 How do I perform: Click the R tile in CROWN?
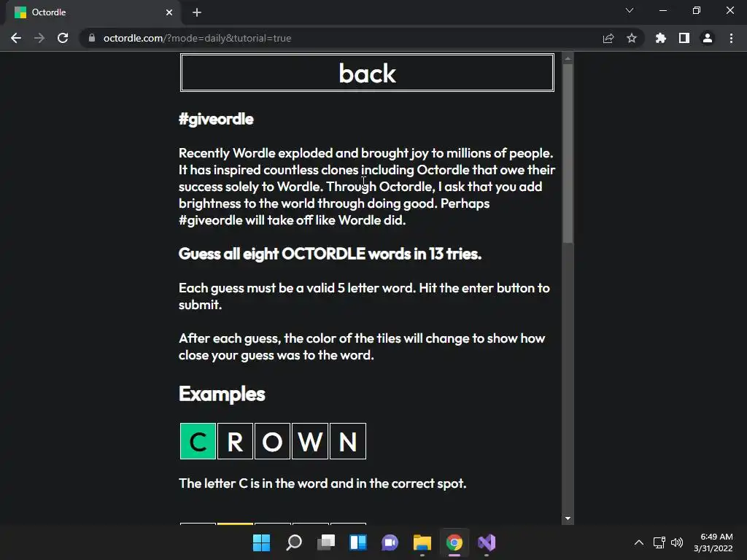click(x=235, y=441)
